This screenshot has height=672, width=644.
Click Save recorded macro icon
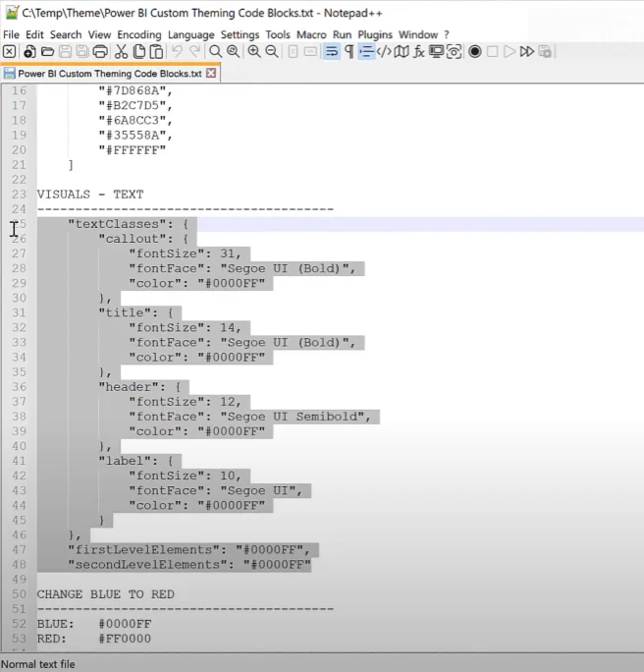pyautogui.click(x=545, y=52)
